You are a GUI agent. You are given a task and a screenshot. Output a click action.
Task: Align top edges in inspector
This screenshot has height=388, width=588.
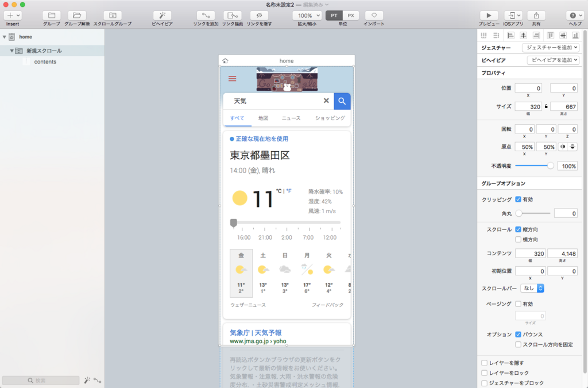pyautogui.click(x=551, y=35)
